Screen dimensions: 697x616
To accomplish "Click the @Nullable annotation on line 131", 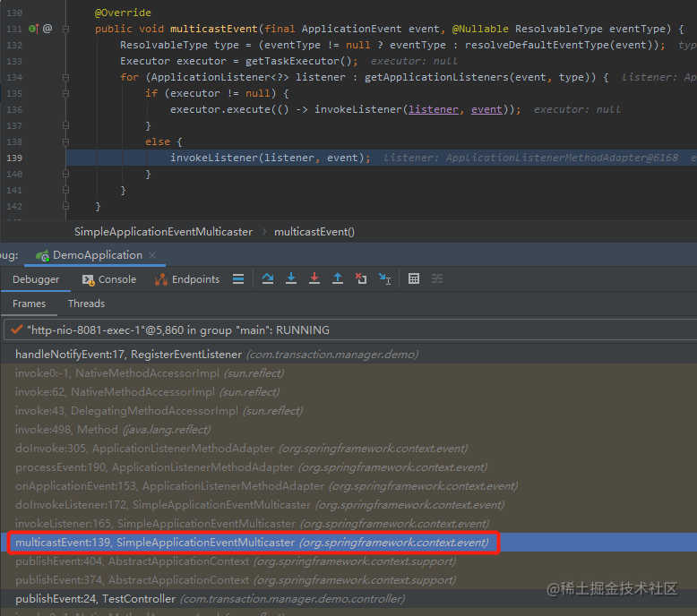I will (480, 29).
